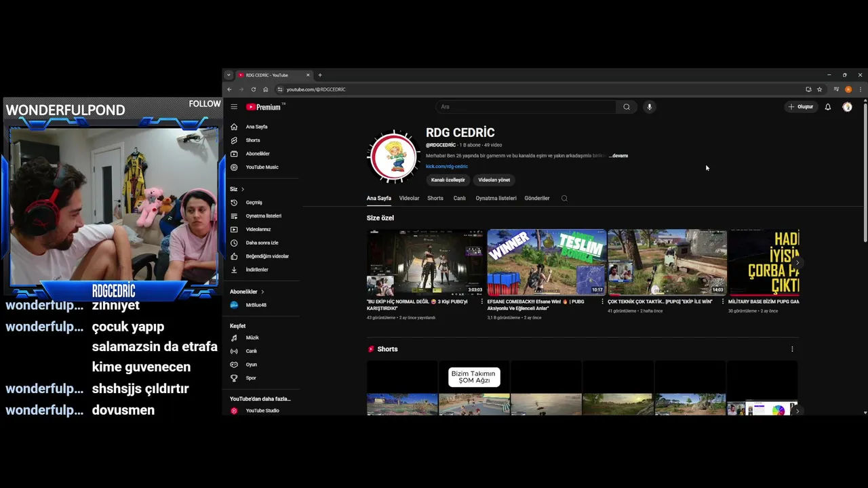Screen dimensions: 868x488
Task: Switch to the channel Oynatma listeleri tab
Action: tap(496, 199)
